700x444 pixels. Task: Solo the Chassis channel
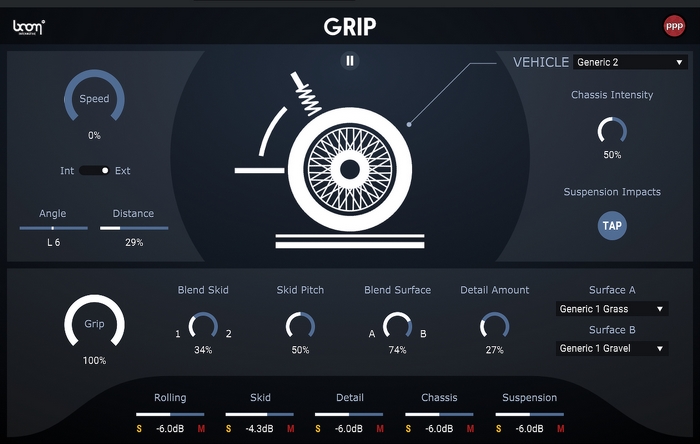click(411, 429)
